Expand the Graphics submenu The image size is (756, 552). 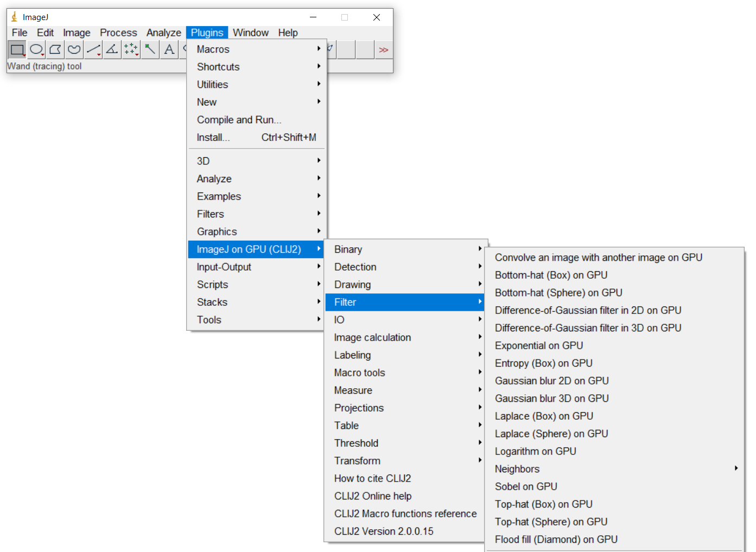(257, 232)
